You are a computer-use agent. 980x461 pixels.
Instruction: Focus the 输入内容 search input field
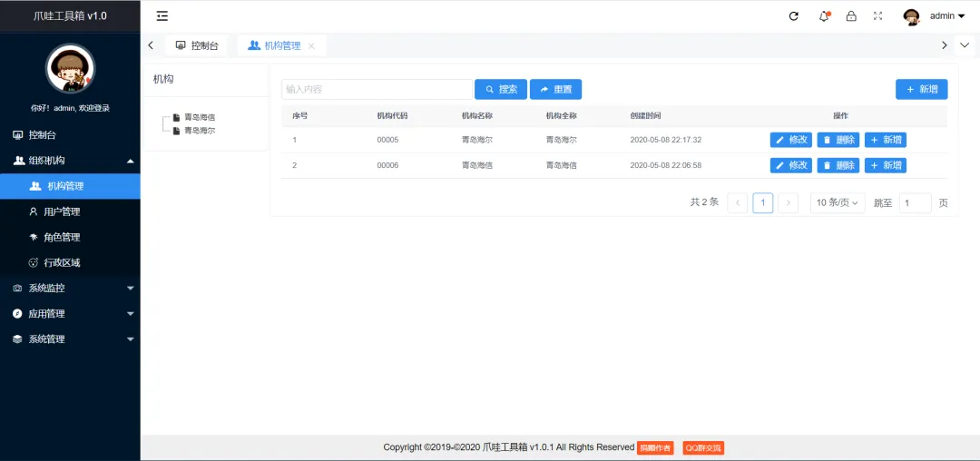(x=377, y=89)
